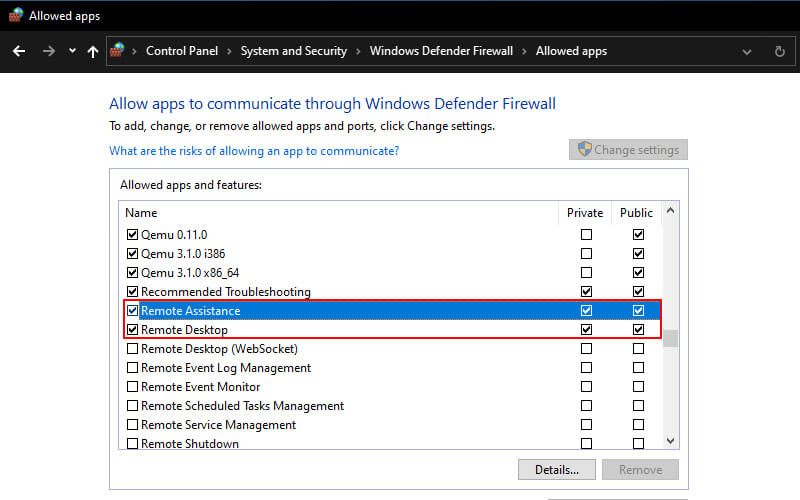Expand the address bar history dropdown

click(x=748, y=51)
